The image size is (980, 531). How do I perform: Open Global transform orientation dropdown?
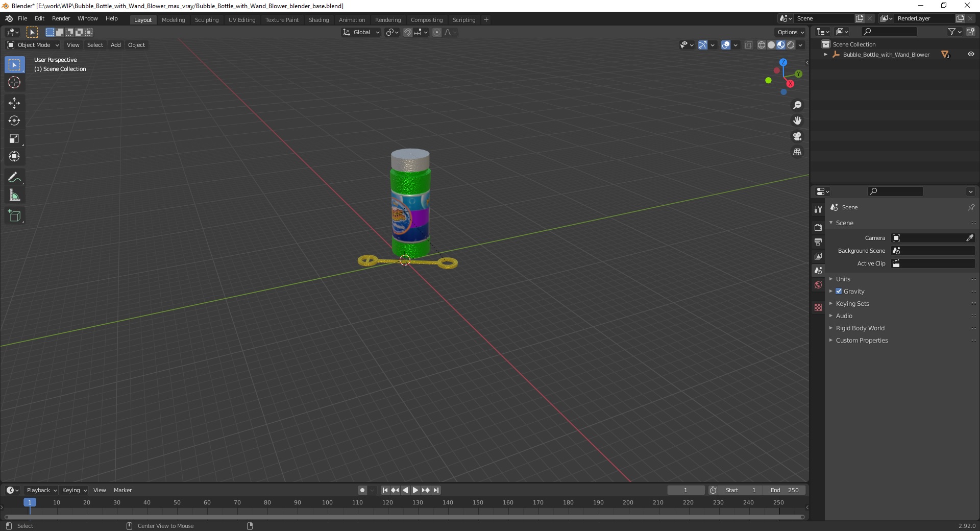[x=361, y=32]
